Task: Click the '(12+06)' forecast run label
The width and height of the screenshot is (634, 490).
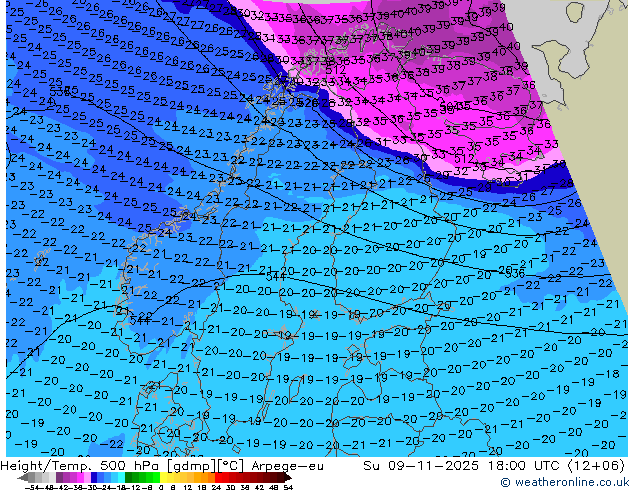Action: [597, 466]
